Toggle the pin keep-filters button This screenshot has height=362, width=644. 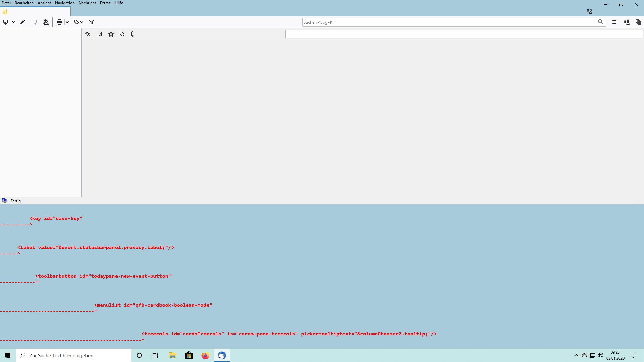click(x=88, y=34)
